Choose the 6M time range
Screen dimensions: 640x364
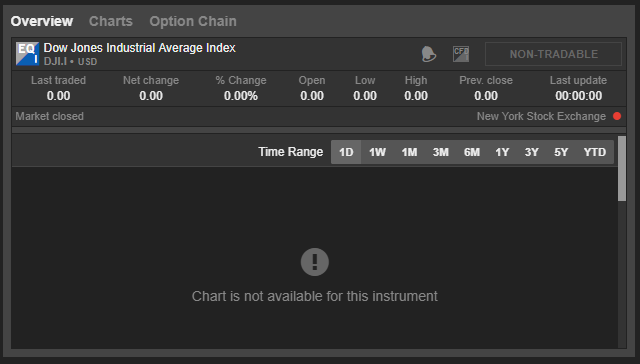[x=471, y=152]
